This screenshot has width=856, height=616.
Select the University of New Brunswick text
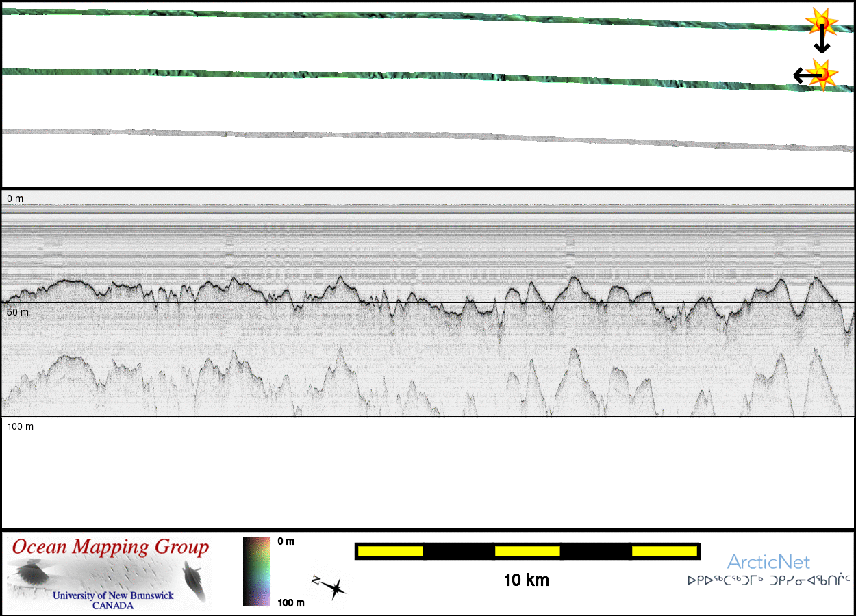click(113, 595)
